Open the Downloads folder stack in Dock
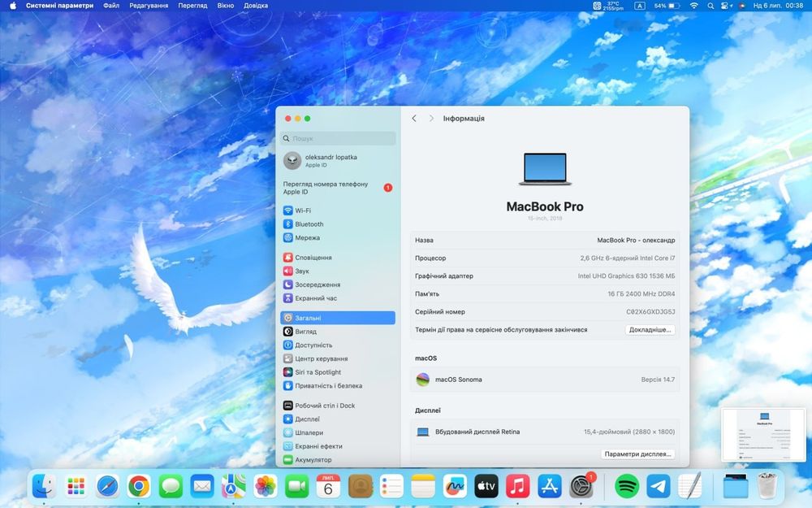Image resolution: width=812 pixels, height=508 pixels. [736, 487]
